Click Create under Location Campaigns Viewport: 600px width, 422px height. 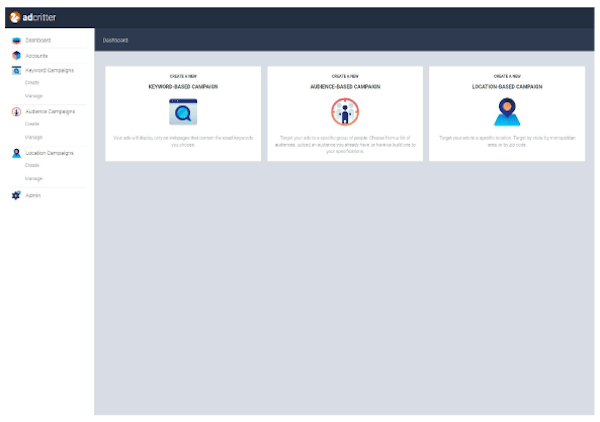click(32, 165)
